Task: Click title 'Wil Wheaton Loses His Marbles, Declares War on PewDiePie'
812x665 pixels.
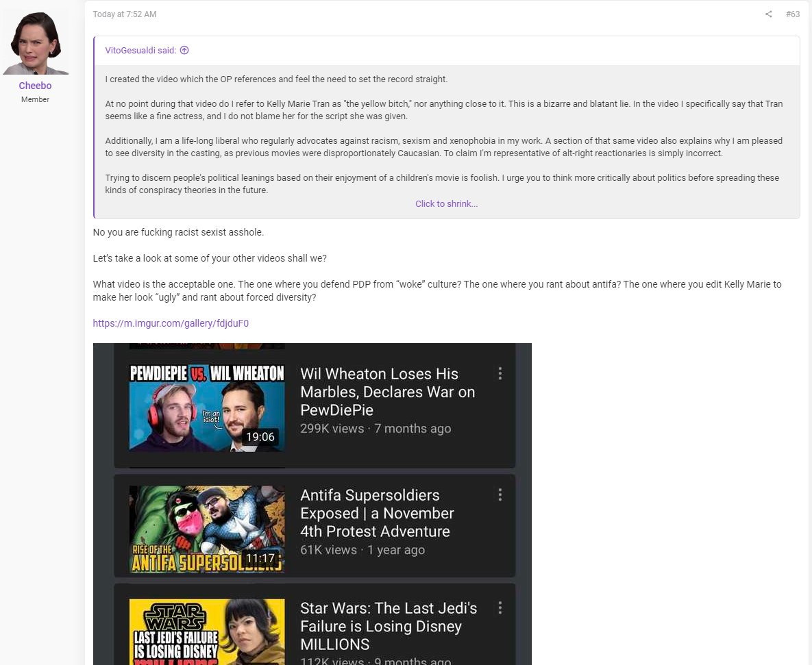Action: 387,392
